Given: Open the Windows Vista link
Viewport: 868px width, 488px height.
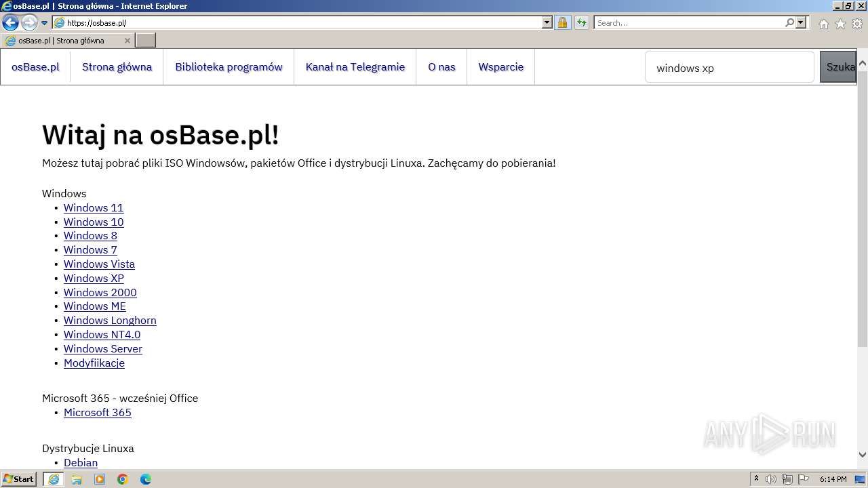Looking at the screenshot, I should (x=99, y=264).
